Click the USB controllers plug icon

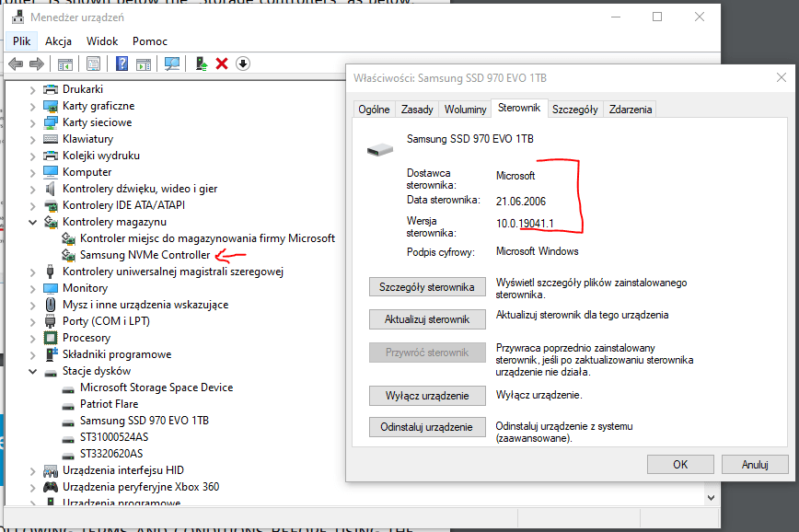click(x=50, y=272)
